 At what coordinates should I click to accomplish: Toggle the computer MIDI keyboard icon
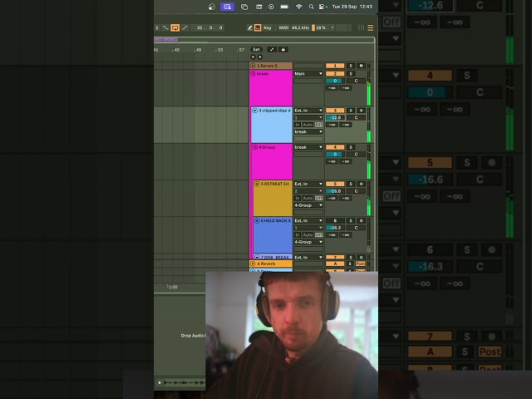tap(258, 27)
